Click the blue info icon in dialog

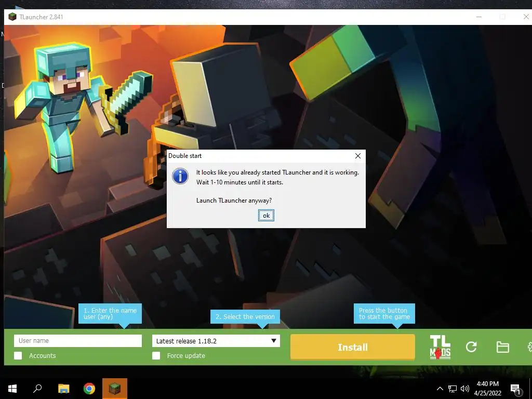(180, 176)
